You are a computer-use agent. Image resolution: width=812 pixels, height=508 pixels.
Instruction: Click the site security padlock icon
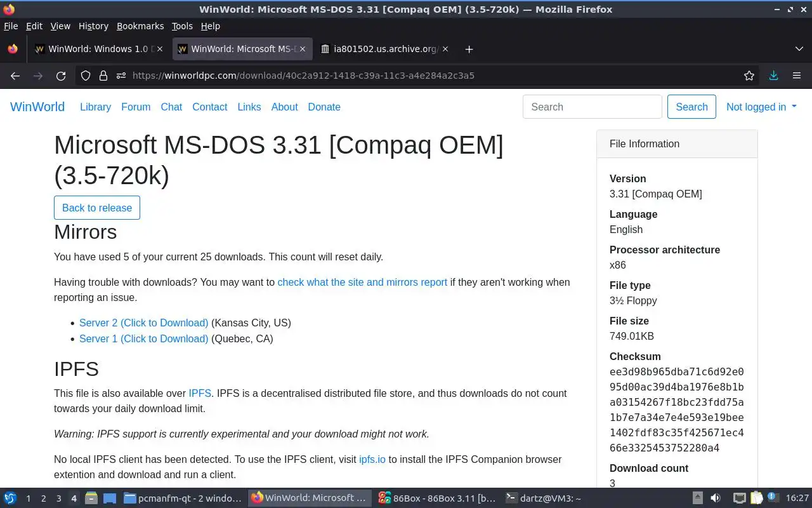click(103, 76)
